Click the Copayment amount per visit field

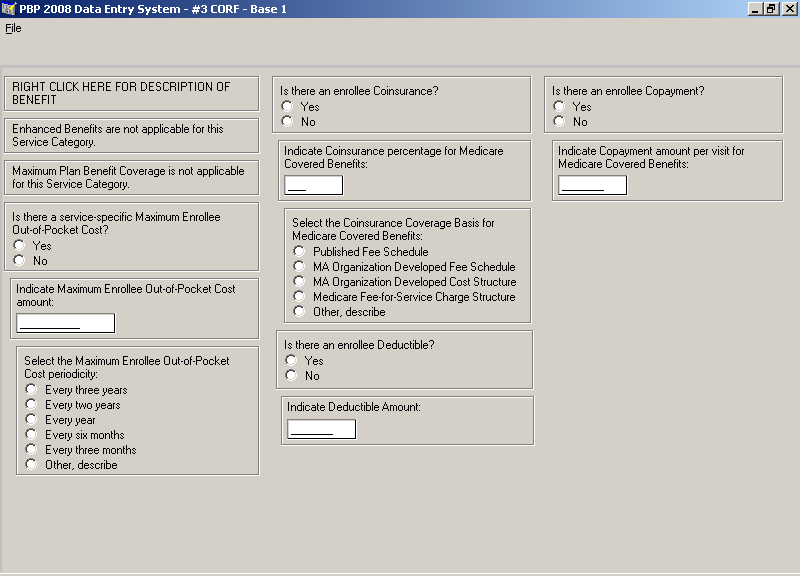point(592,185)
